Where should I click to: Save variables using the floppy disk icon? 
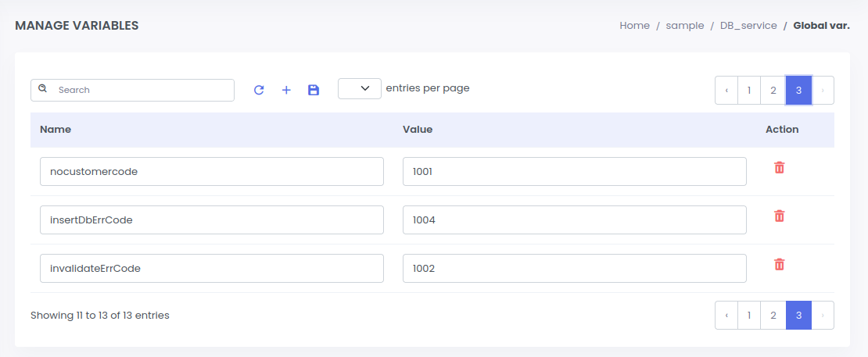[x=314, y=90]
